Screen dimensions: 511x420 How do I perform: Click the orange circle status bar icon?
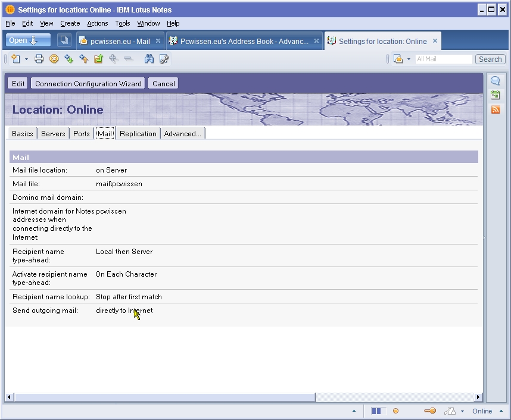395,411
